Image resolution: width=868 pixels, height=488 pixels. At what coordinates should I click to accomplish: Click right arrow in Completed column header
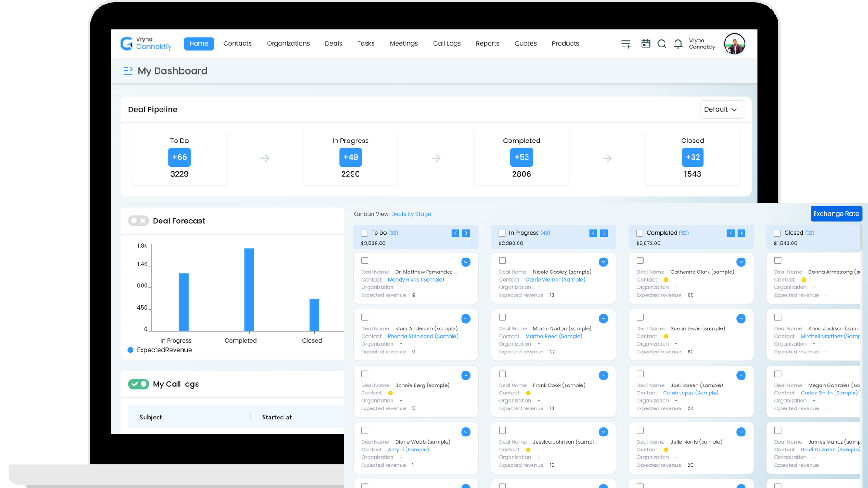point(741,233)
